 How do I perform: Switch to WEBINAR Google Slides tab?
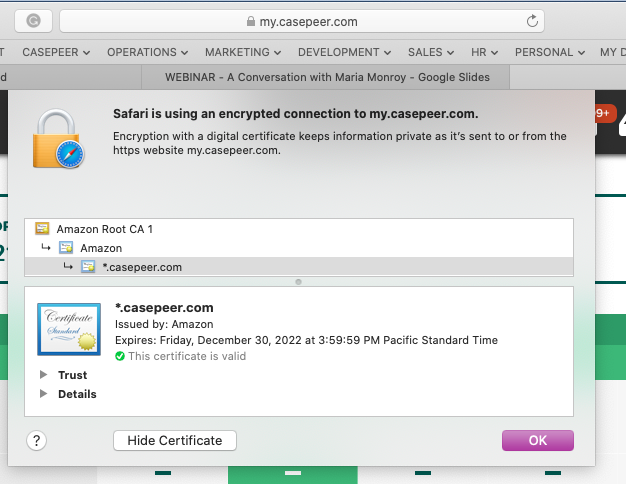(x=326, y=77)
